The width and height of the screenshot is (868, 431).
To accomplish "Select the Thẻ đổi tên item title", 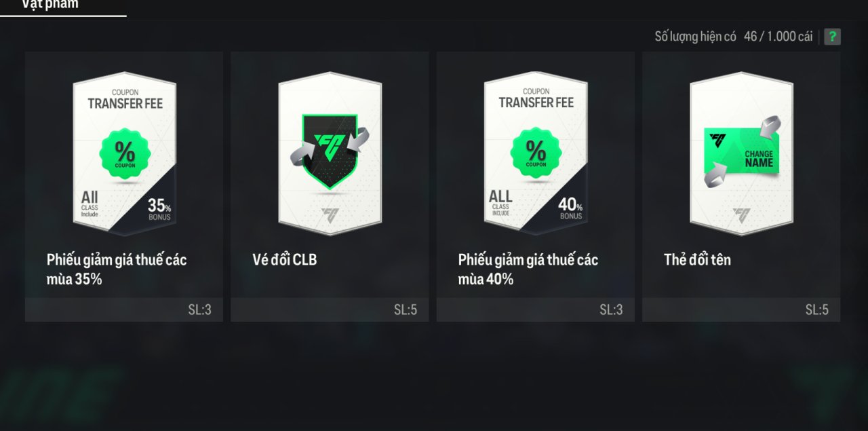I will pos(697,260).
